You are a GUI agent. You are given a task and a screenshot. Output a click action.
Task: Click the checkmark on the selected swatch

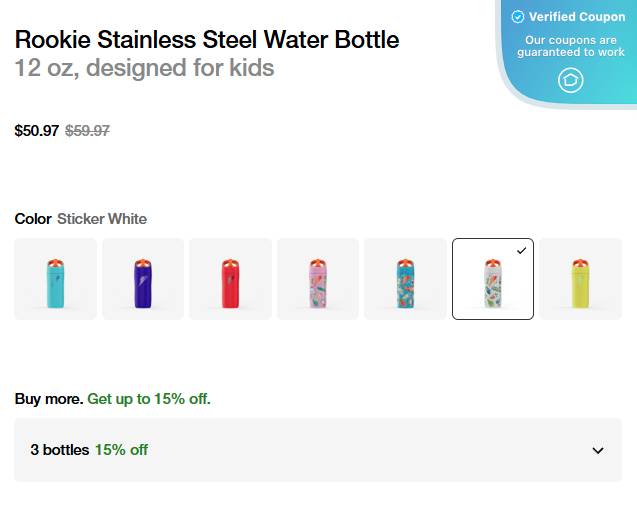point(521,251)
